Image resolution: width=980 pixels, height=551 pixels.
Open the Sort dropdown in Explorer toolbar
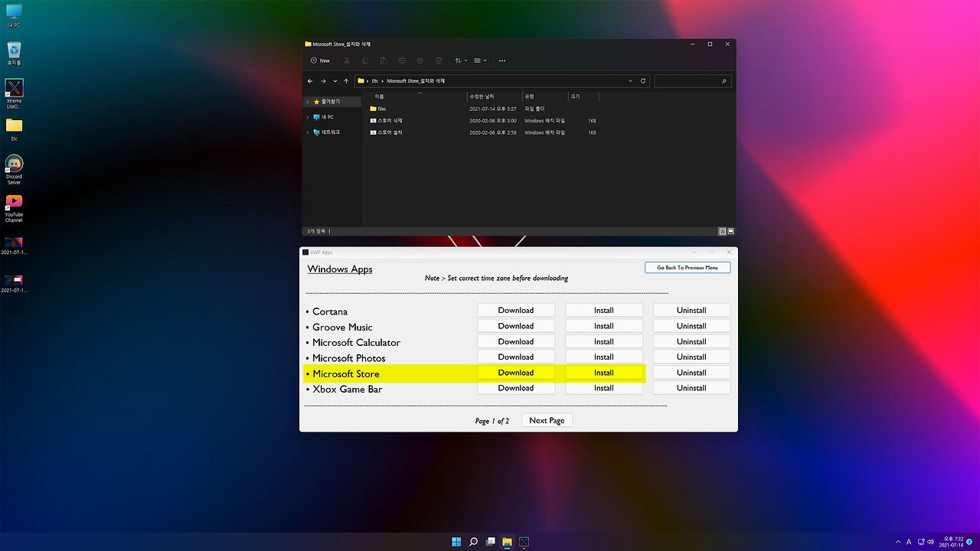point(460,60)
